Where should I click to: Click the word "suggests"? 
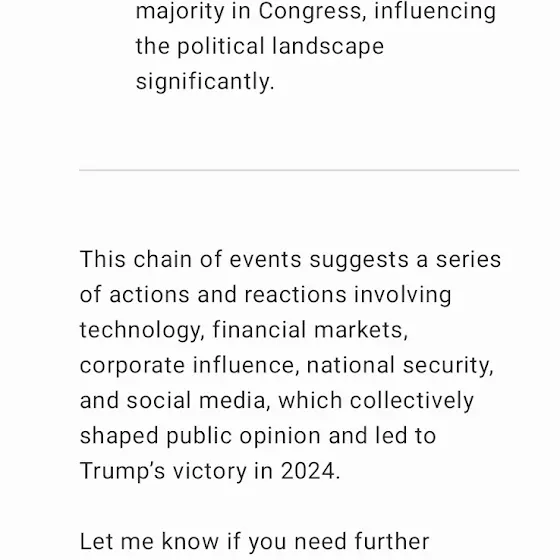pos(359,261)
